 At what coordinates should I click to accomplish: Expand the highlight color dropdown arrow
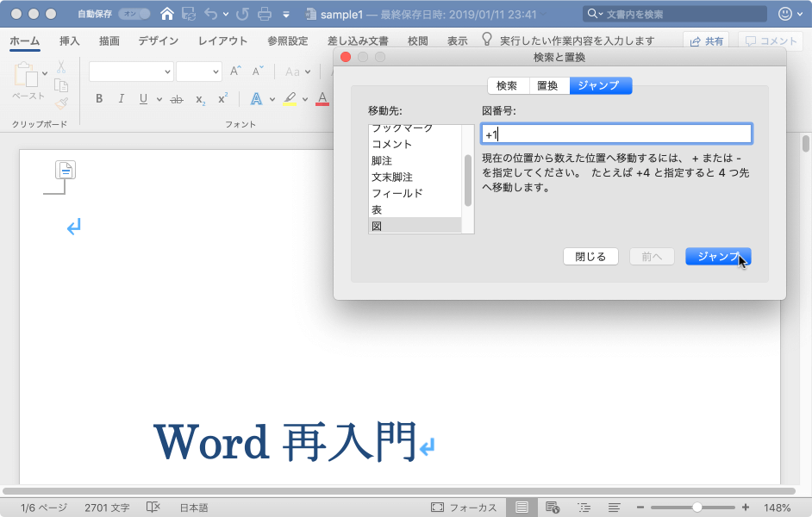(x=305, y=99)
